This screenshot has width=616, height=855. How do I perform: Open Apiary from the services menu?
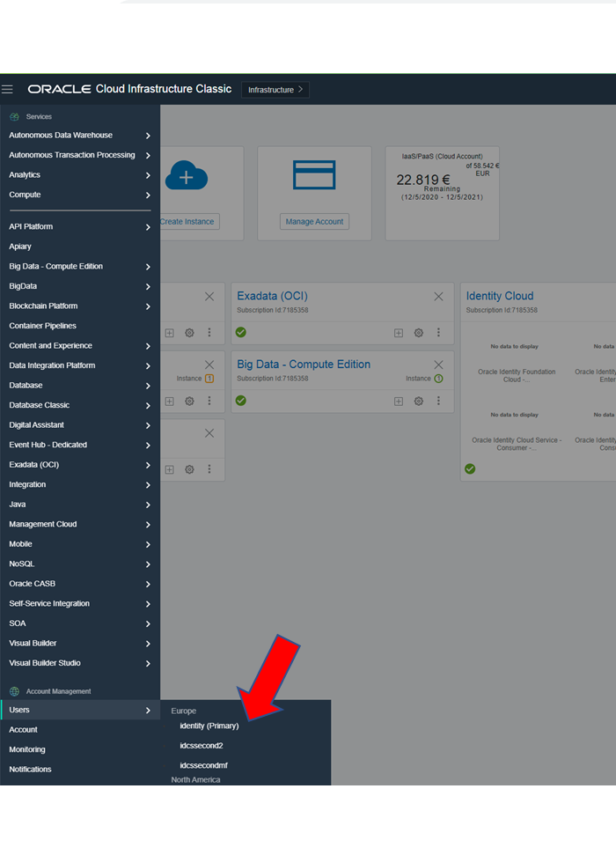click(x=20, y=247)
